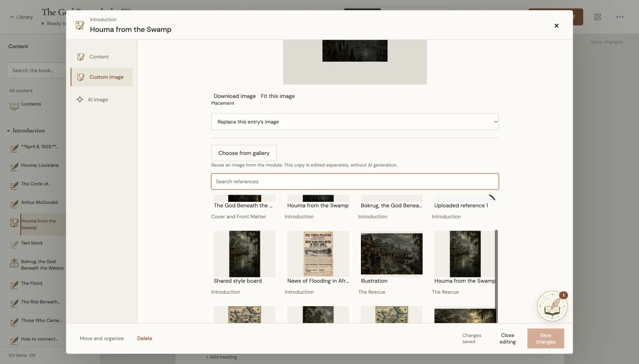Open the Houma, Louisiana entry
The height and width of the screenshot is (364, 639).
(40, 166)
